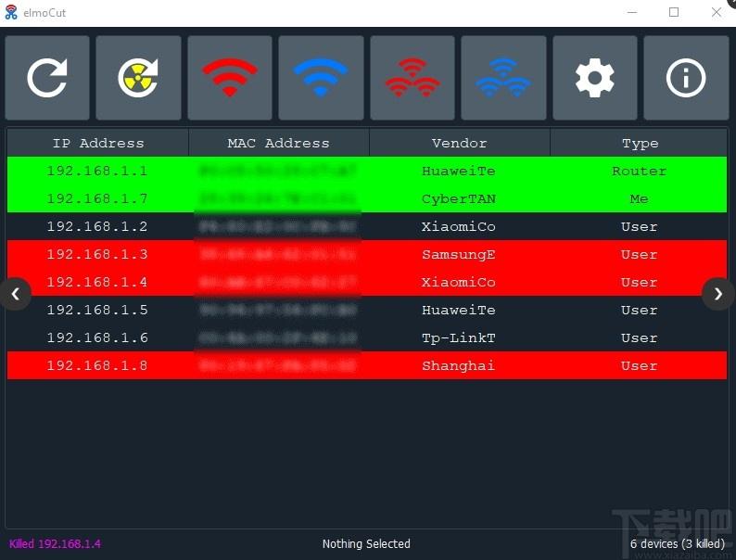Click Tp-LinkT vendor cell

[459, 338]
